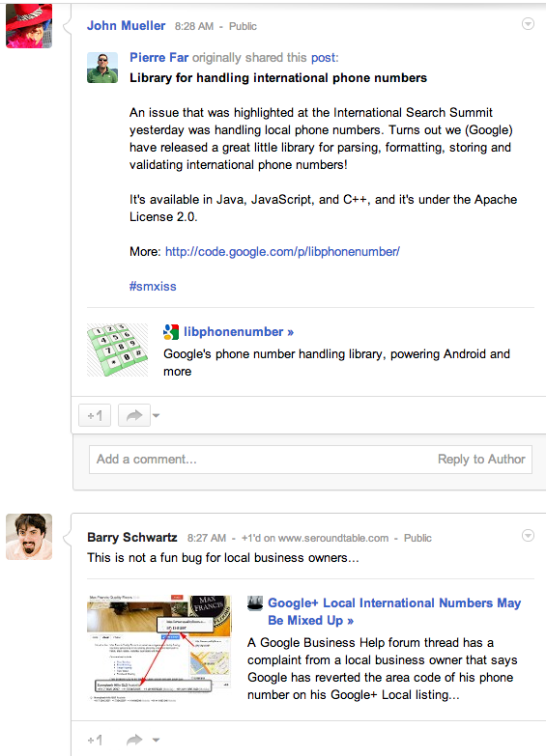This screenshot has width=546, height=756.
Task: Click the Add a comment field
Action: pyautogui.click(x=310, y=460)
